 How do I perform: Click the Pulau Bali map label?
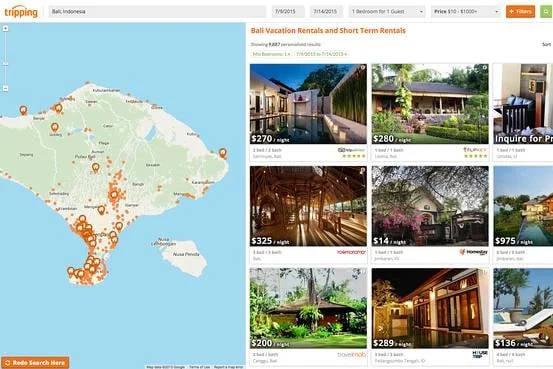[85, 157]
